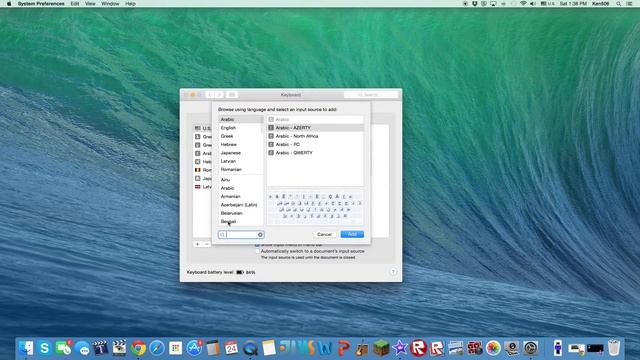Open Google Chrome in the Dock
Image resolution: width=640 pixels, height=360 pixels.
[138, 348]
